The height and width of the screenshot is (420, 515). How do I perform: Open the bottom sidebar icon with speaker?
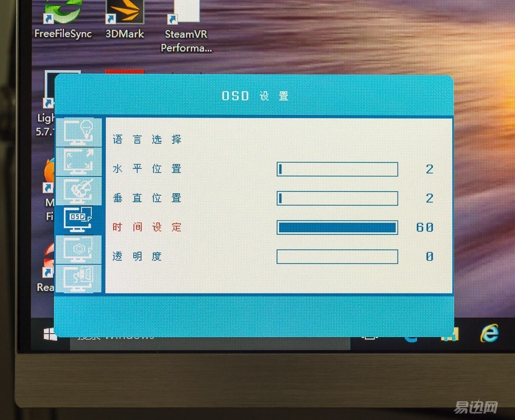click(x=79, y=278)
